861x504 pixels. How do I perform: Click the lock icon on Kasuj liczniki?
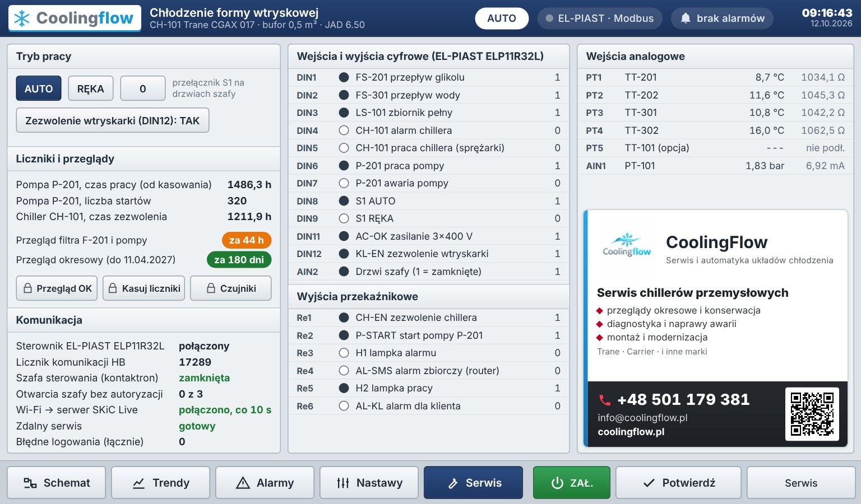coord(113,288)
